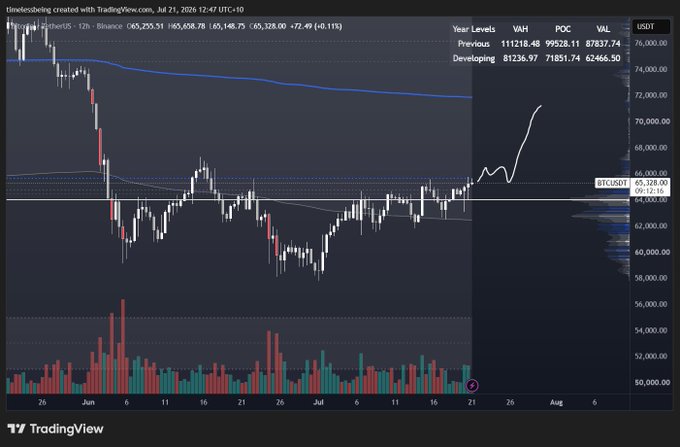The height and width of the screenshot is (447, 680).
Task: Select the high value H65,658.78
Action: (187, 26)
